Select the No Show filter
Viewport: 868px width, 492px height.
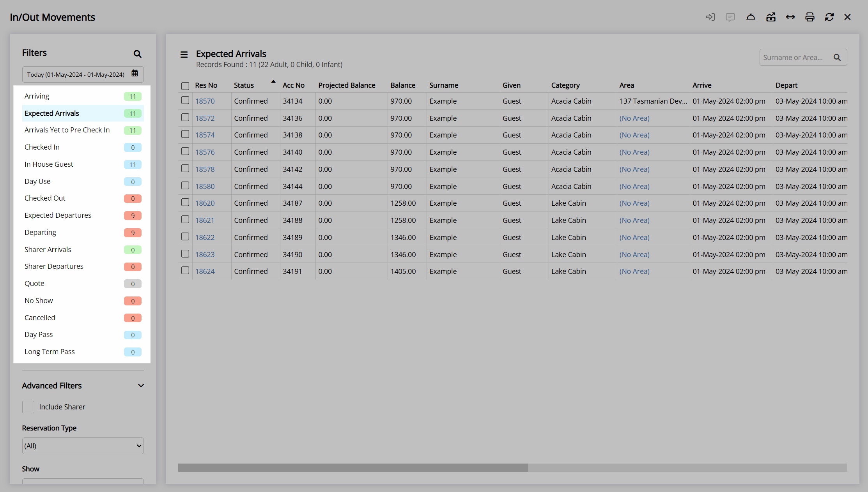(83, 301)
